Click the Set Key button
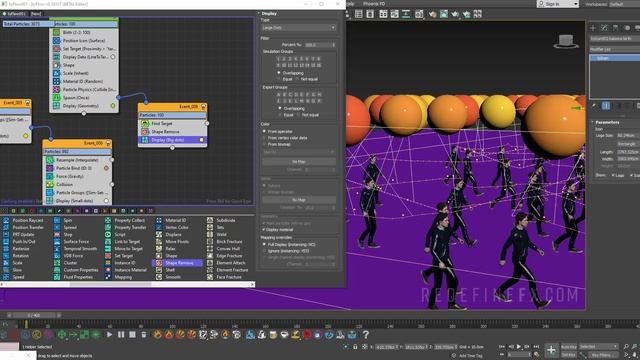 (x=569, y=355)
